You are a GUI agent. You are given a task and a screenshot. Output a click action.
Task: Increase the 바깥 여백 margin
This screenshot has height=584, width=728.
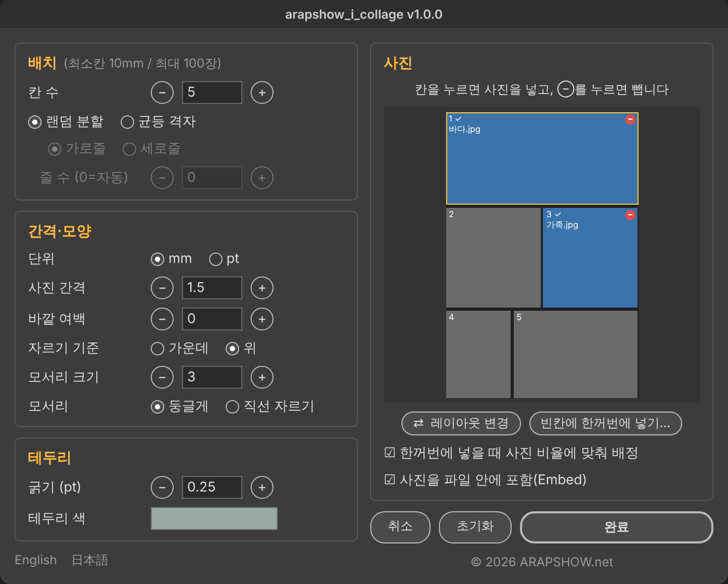(x=262, y=319)
